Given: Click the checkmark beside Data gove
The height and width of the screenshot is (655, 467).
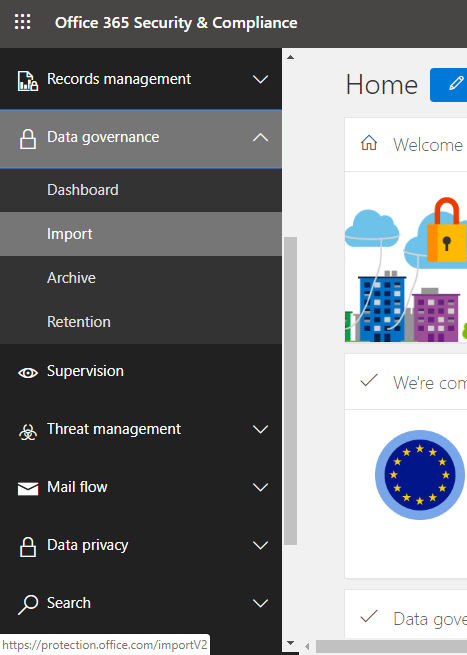Looking at the screenshot, I should 369,616.
